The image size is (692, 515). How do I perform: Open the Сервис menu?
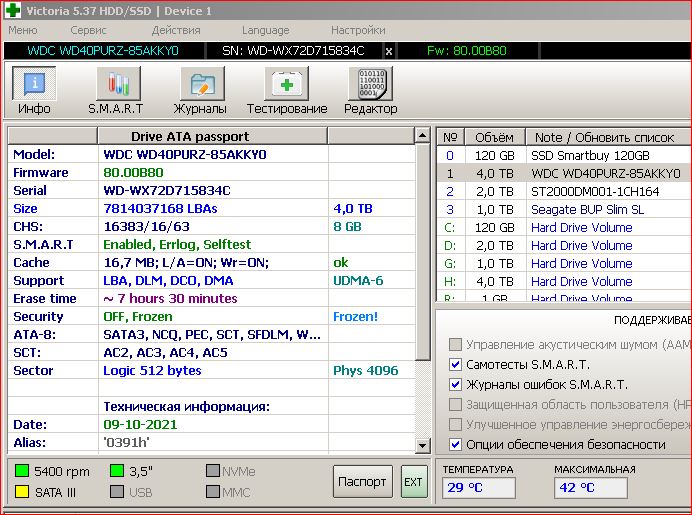coord(88,30)
